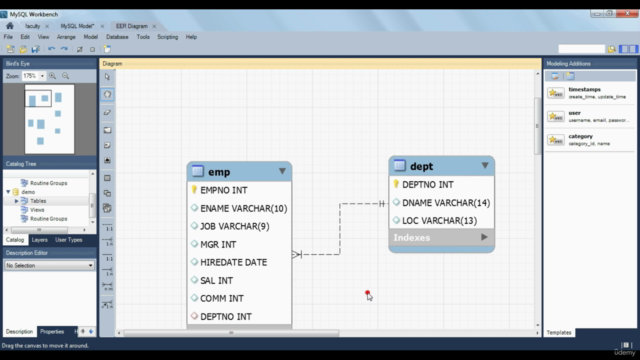This screenshot has width=640, height=360.
Task: Click the diagram horizontal scrollbar
Action: click(231, 333)
